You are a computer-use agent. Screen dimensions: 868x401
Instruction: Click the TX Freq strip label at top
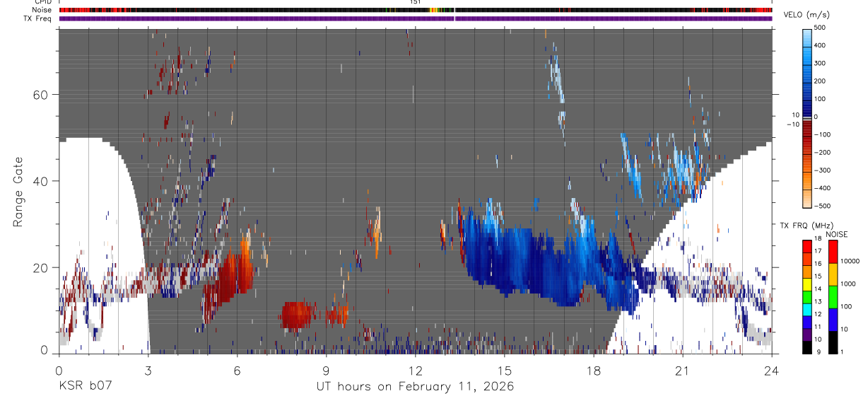click(x=38, y=18)
